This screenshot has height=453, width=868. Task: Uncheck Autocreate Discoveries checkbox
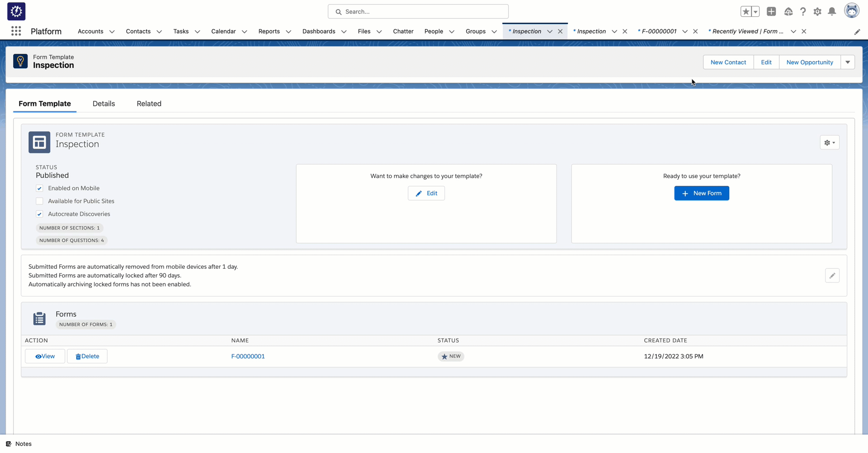tap(39, 214)
